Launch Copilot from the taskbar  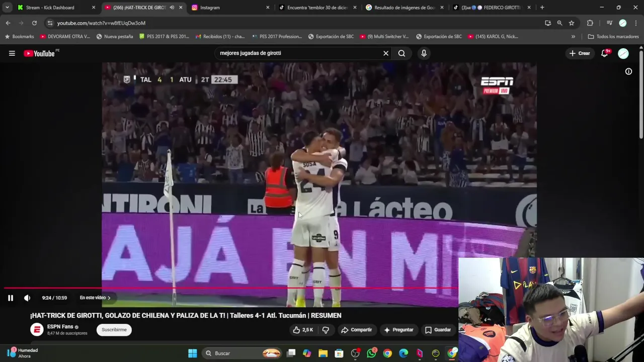click(307, 353)
